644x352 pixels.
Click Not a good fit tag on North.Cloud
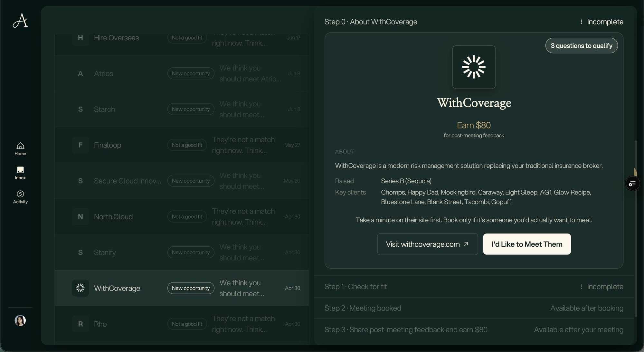[x=187, y=216]
